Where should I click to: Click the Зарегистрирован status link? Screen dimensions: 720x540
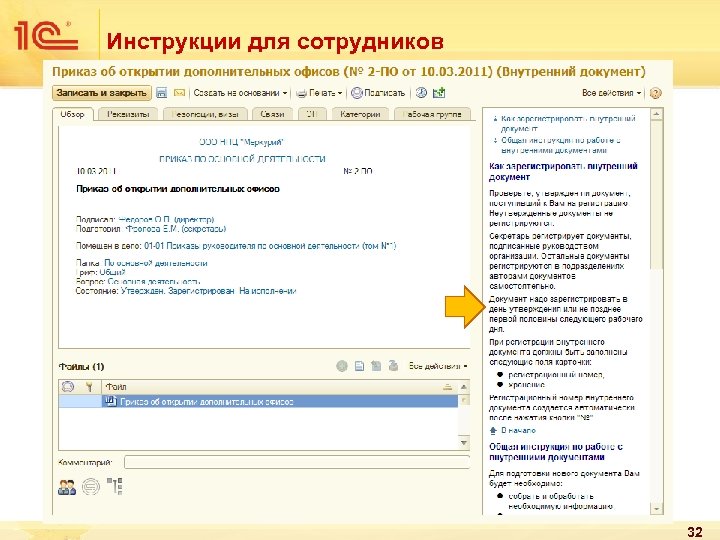point(202,291)
